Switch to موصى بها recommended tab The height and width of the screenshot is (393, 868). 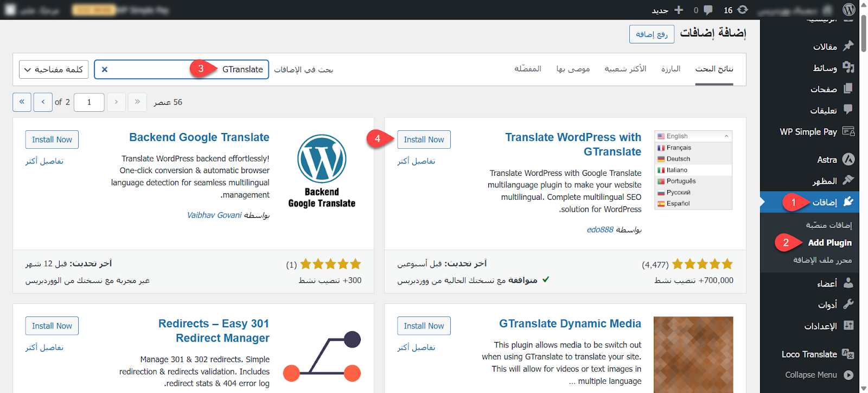click(x=573, y=69)
